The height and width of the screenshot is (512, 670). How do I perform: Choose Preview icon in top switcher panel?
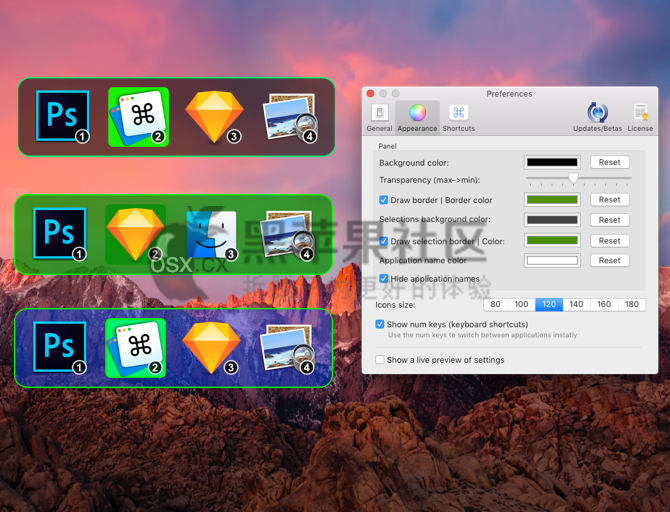pos(291,117)
